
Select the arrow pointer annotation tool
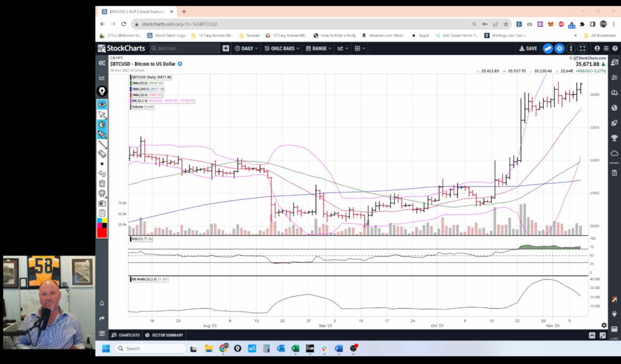[102, 115]
